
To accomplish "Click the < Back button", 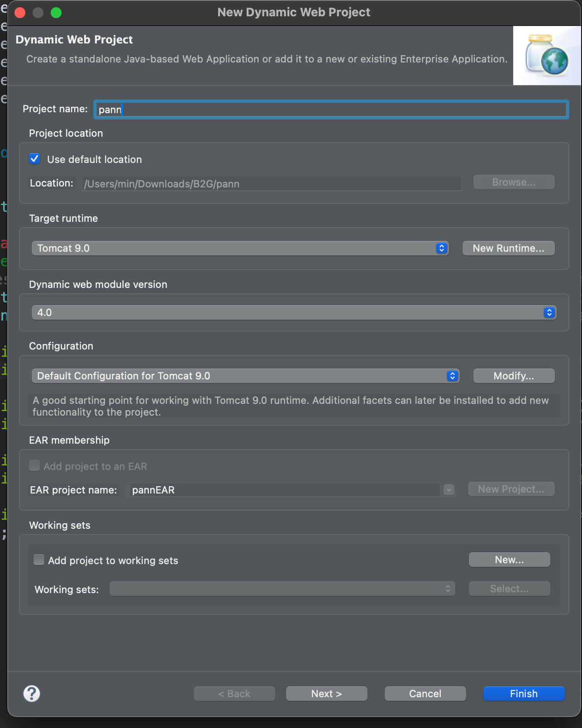I will click(x=234, y=694).
